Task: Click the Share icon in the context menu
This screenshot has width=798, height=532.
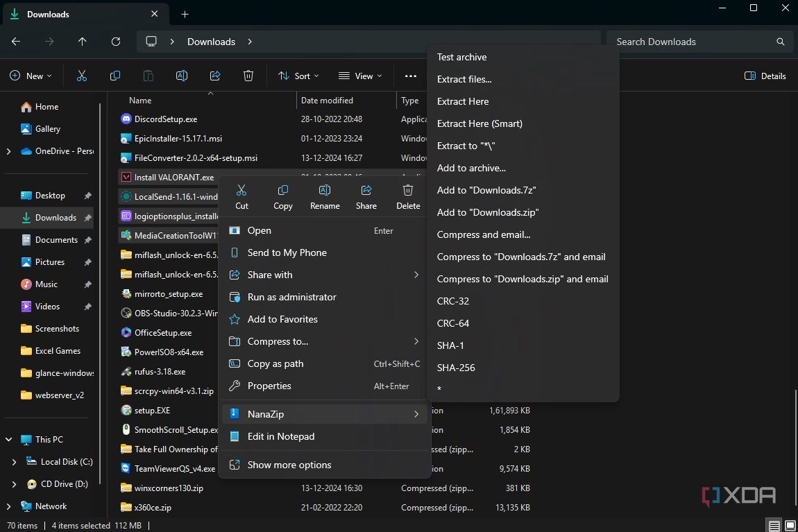Action: tap(366, 191)
